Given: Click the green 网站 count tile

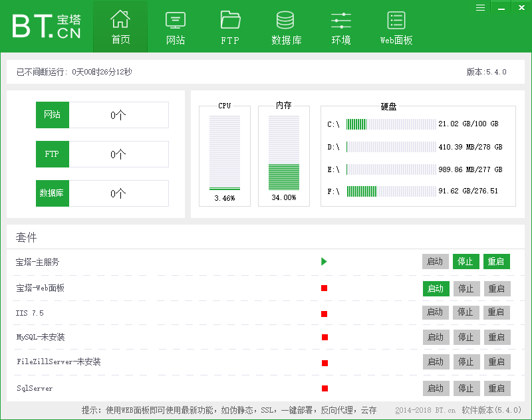Looking at the screenshot, I should click(53, 114).
